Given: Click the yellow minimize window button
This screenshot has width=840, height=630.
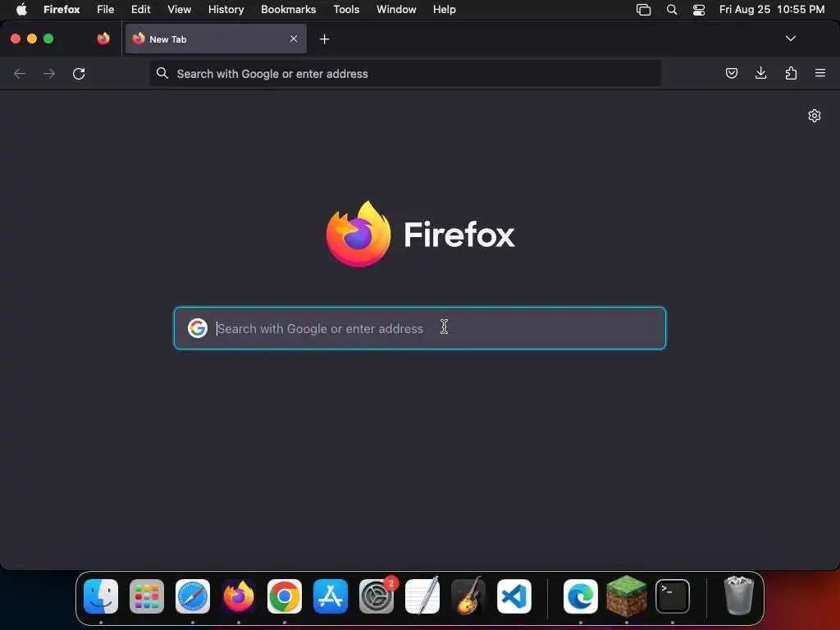Looking at the screenshot, I should [32, 39].
